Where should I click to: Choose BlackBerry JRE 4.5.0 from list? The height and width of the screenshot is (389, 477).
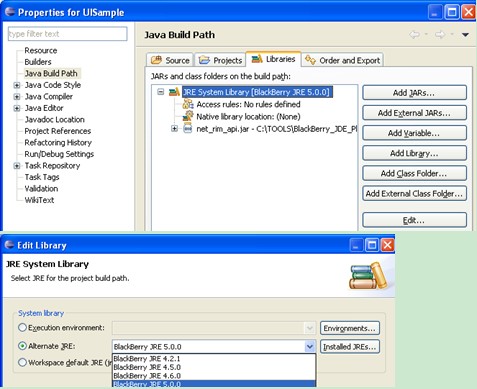pos(214,367)
